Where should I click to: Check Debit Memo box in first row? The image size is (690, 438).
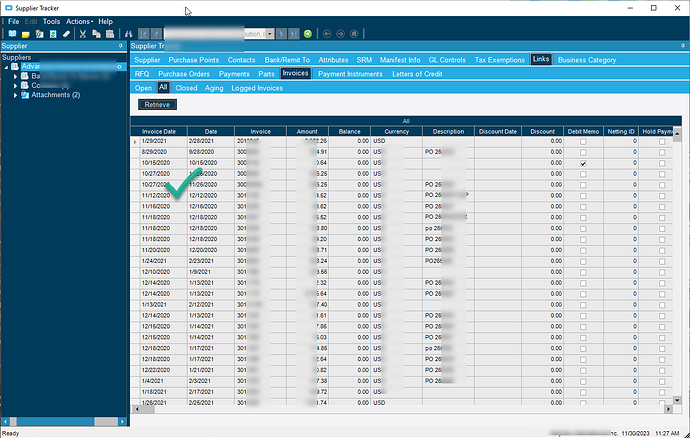coord(582,141)
